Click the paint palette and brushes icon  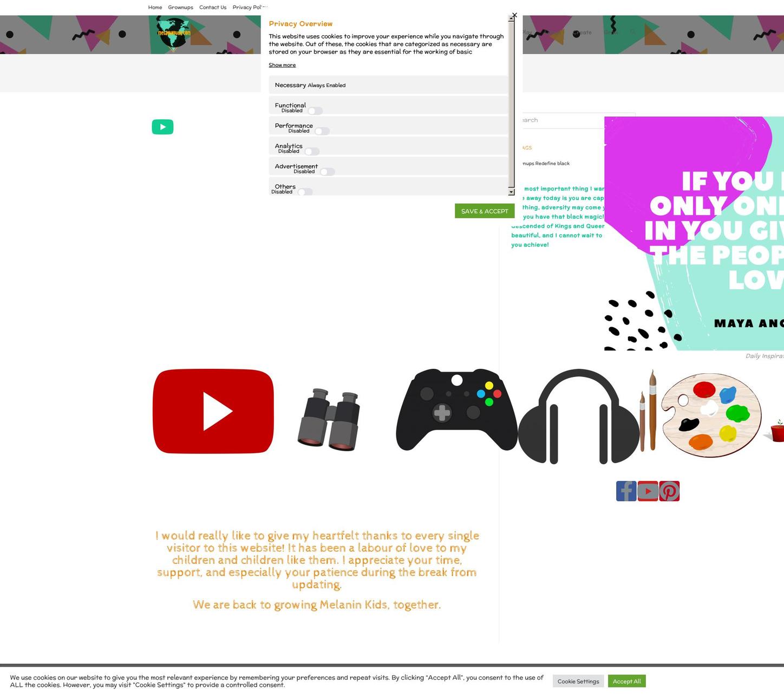pyautogui.click(x=701, y=414)
